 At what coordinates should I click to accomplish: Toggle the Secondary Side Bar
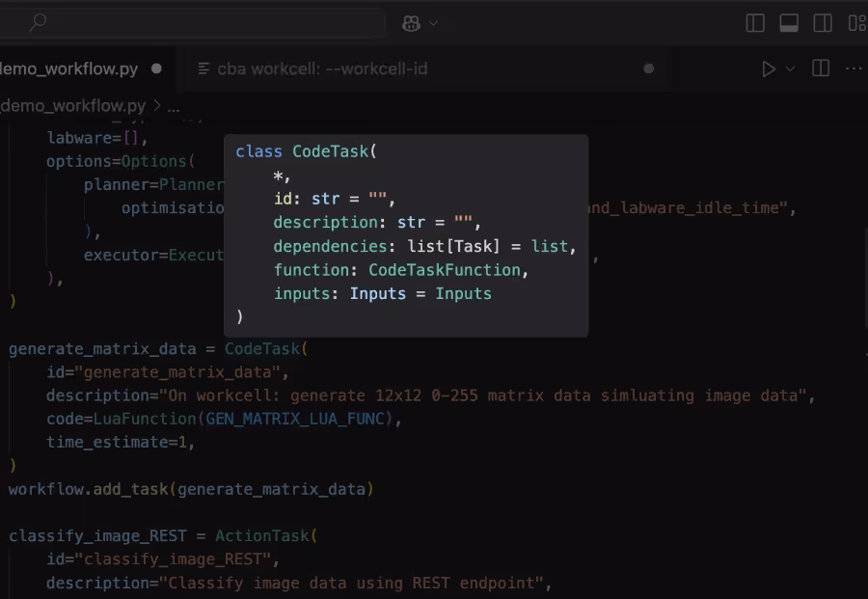[821, 22]
